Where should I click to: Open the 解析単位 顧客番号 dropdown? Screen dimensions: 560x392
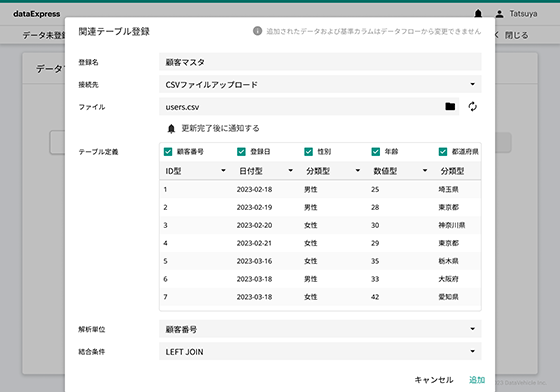[x=320, y=329]
